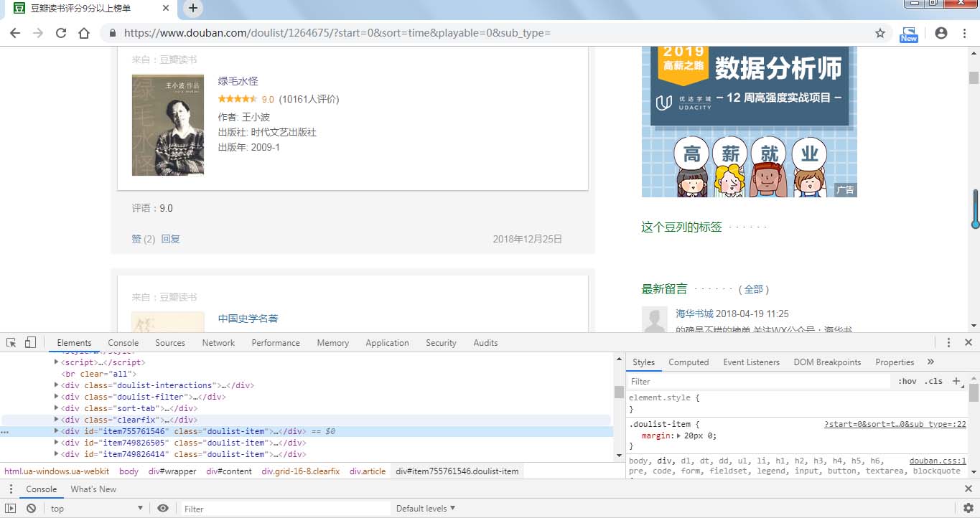Switch to the Network panel tab
The image size is (980, 518).
[218, 342]
